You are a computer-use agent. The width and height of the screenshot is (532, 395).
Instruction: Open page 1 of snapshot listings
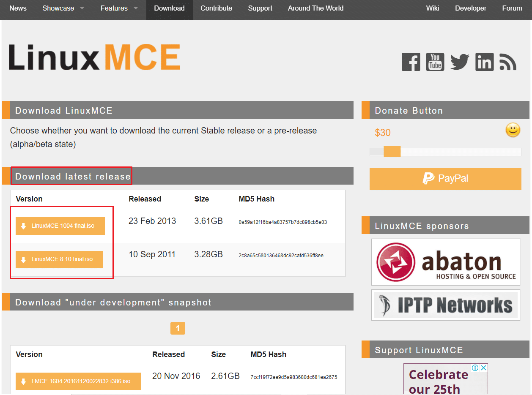[x=178, y=328]
